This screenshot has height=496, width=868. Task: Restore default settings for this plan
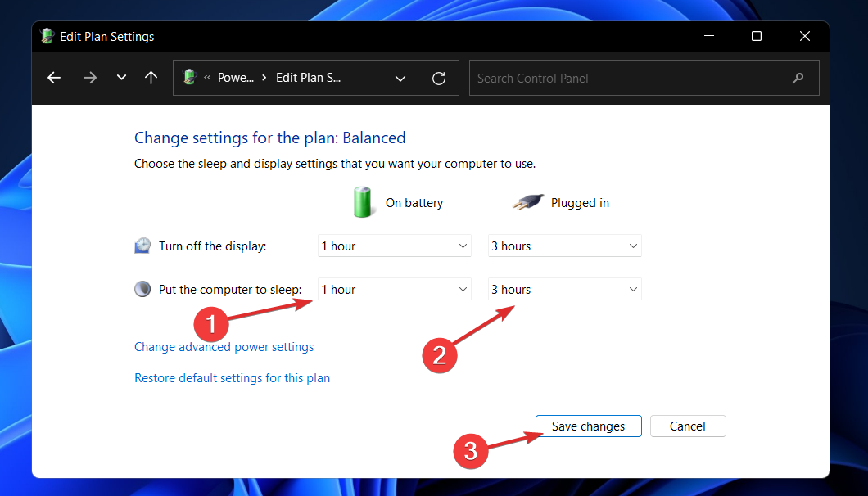(232, 377)
